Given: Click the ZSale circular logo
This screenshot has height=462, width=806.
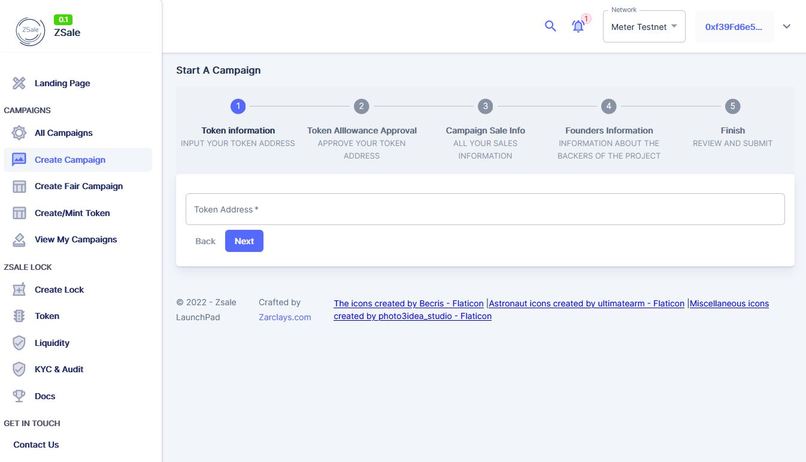Looking at the screenshot, I should [x=30, y=31].
